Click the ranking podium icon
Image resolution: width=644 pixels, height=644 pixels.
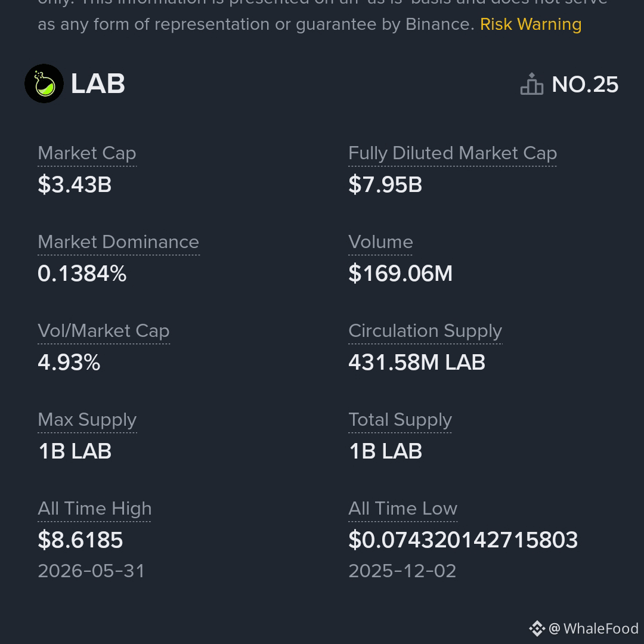click(532, 84)
